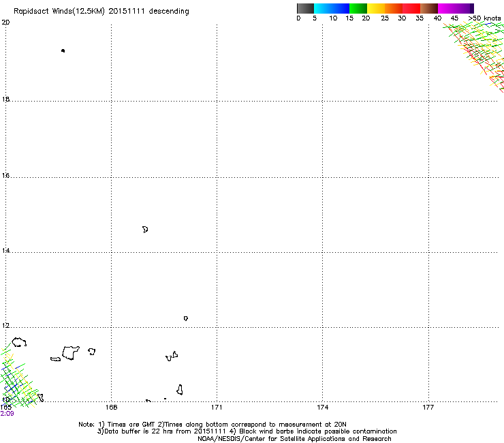
Task: Click the latitude axis label "20"
Action: pyautogui.click(x=5, y=22)
